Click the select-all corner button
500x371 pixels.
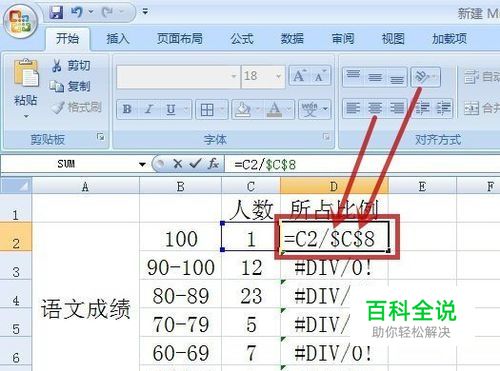coord(16,186)
